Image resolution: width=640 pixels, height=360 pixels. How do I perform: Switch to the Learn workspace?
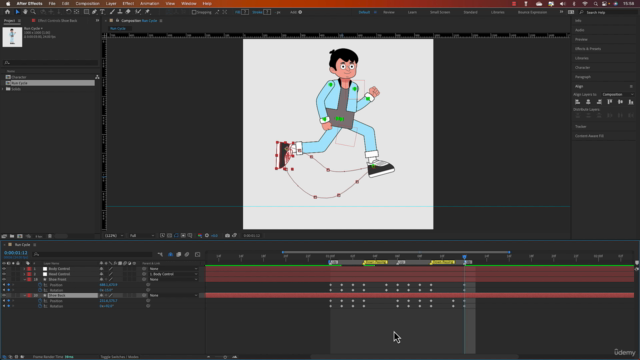click(x=412, y=12)
